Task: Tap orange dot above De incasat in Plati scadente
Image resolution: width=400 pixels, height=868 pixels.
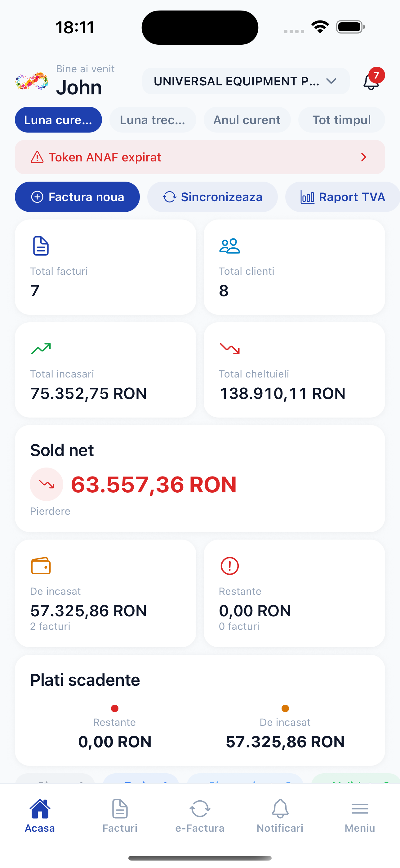Action: [285, 708]
